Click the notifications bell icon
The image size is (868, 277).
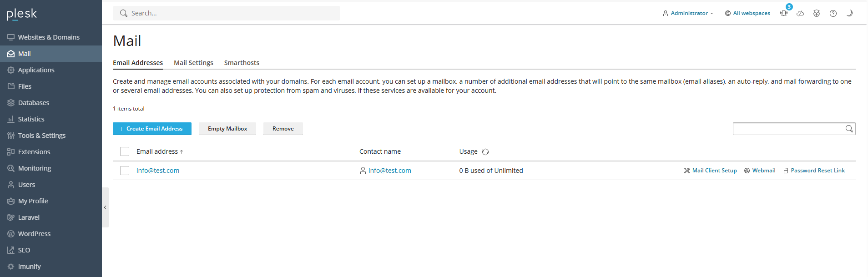(784, 13)
